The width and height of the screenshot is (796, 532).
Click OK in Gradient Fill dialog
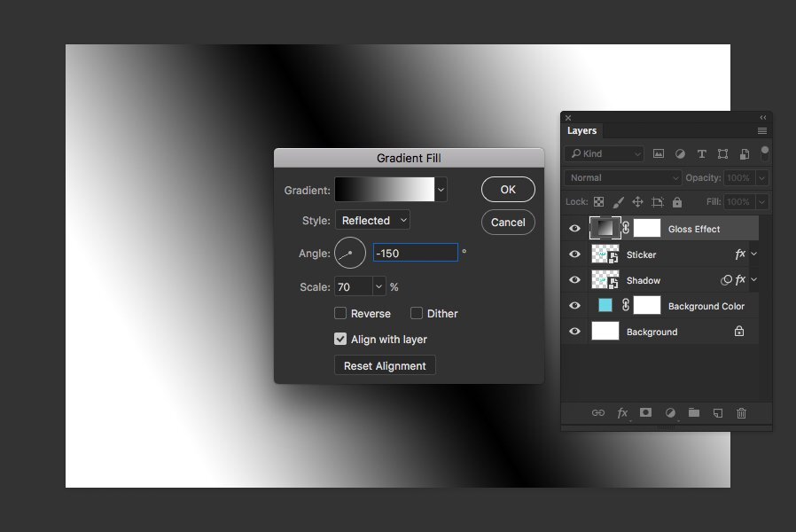pos(508,190)
